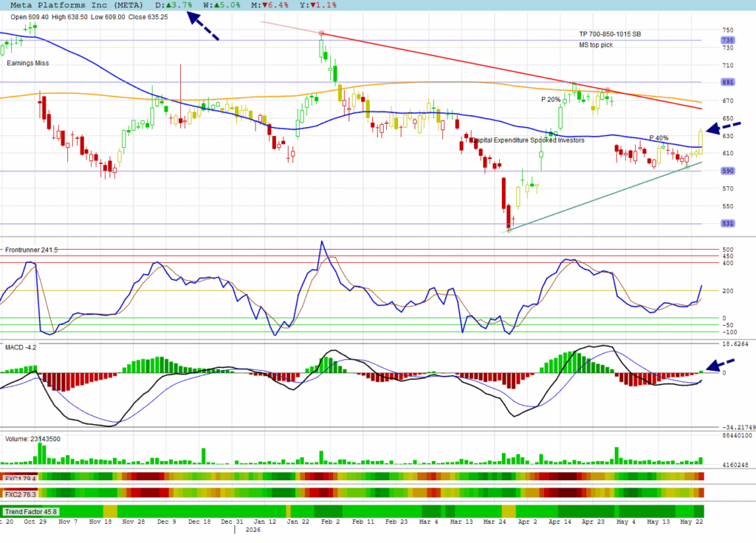Select Capital Expenditure Spooked Investors annotation
Image resolution: width=756 pixels, height=543 pixels.
pyautogui.click(x=527, y=140)
